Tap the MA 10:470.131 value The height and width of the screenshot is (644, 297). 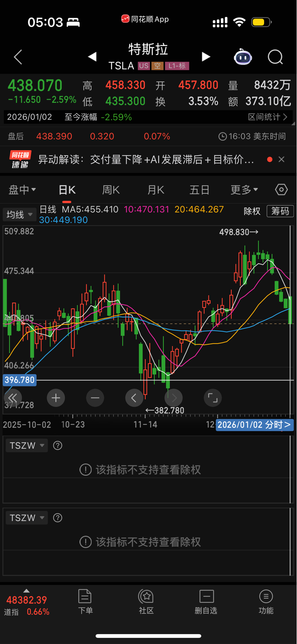pos(146,210)
